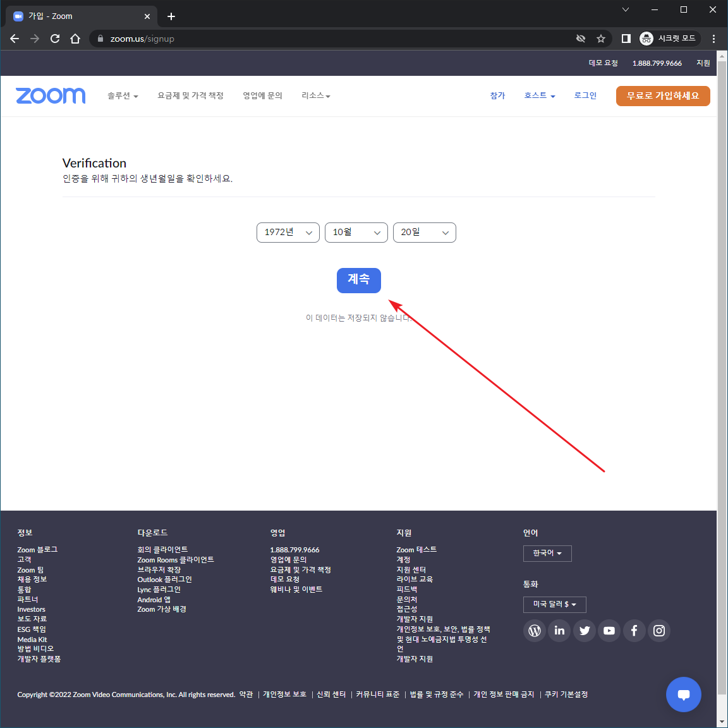Open the chat support bubble
The image size is (728, 728).
click(683, 695)
